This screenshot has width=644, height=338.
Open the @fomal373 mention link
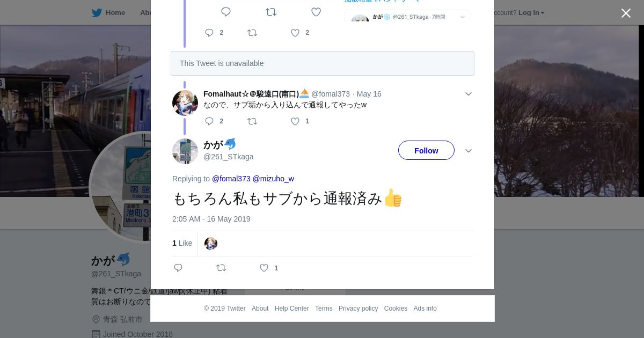click(x=231, y=179)
